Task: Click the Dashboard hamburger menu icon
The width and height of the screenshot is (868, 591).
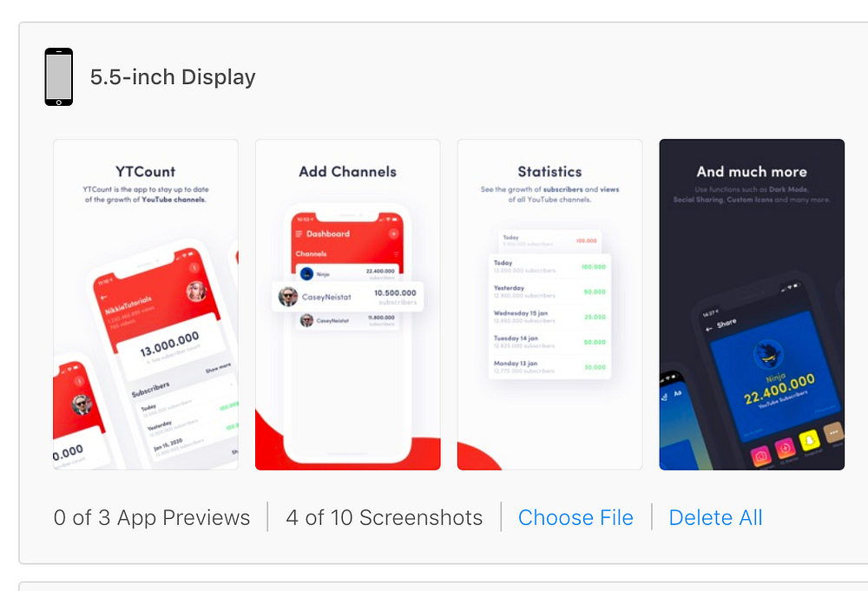Action: point(299,233)
